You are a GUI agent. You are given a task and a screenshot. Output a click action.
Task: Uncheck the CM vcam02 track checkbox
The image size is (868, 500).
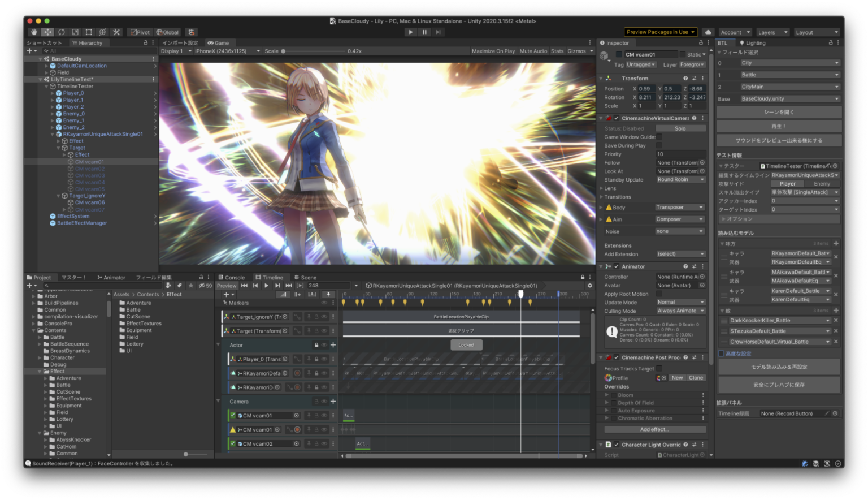(x=232, y=443)
